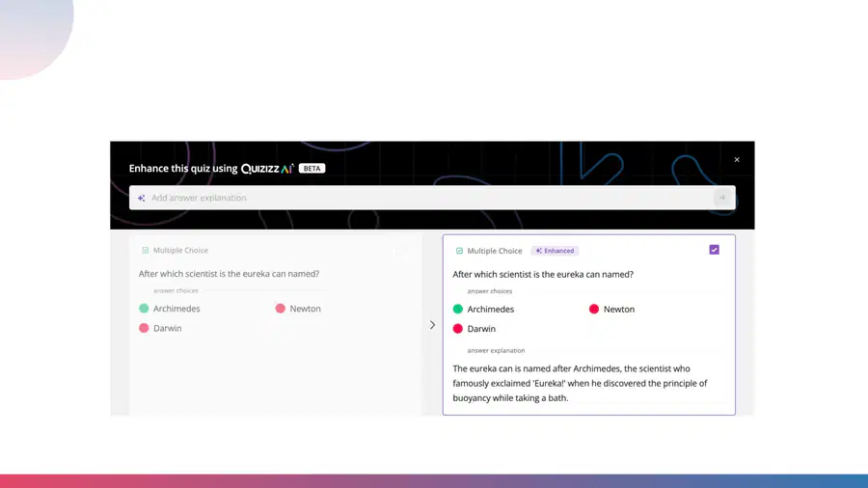Viewport: 868px width, 488px height.
Task: Toggle the enhanced question checkbox
Action: 714,250
